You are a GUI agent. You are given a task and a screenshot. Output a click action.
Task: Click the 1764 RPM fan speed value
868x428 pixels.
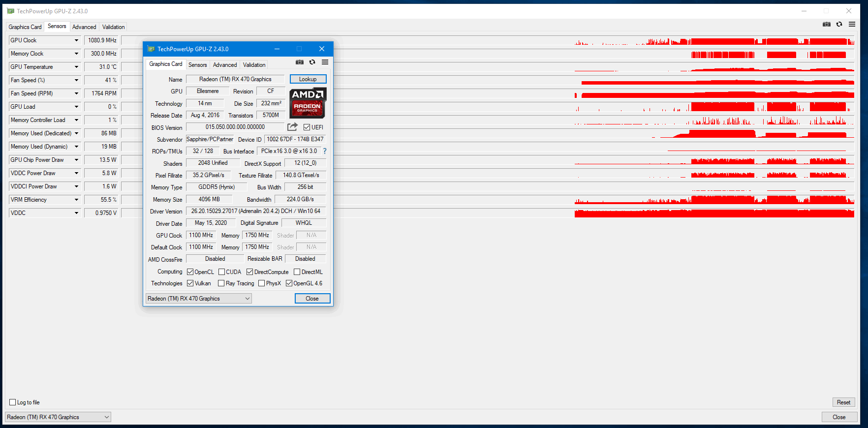click(101, 93)
